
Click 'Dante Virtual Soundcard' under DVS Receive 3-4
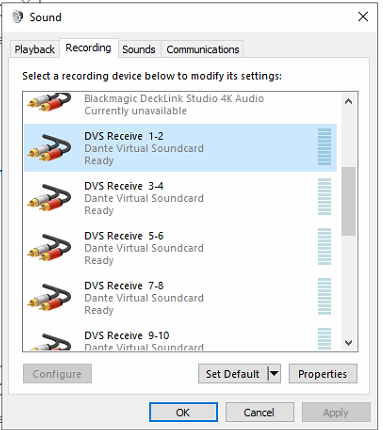coord(144,198)
